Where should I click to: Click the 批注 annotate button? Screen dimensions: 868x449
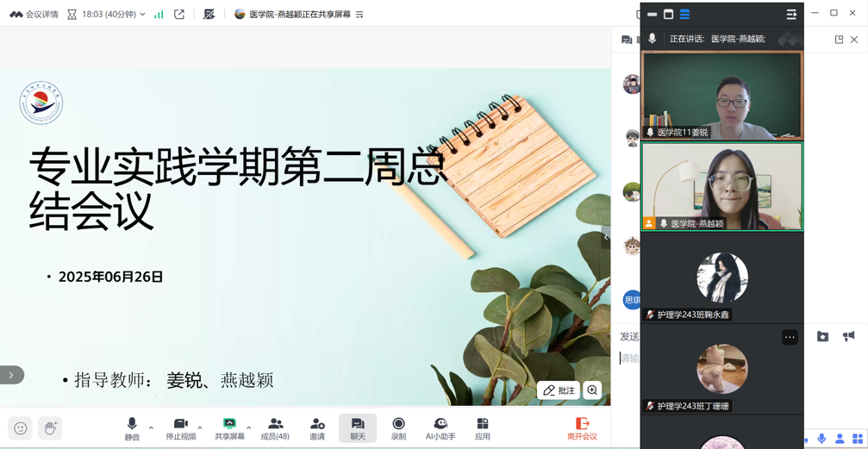[559, 390]
